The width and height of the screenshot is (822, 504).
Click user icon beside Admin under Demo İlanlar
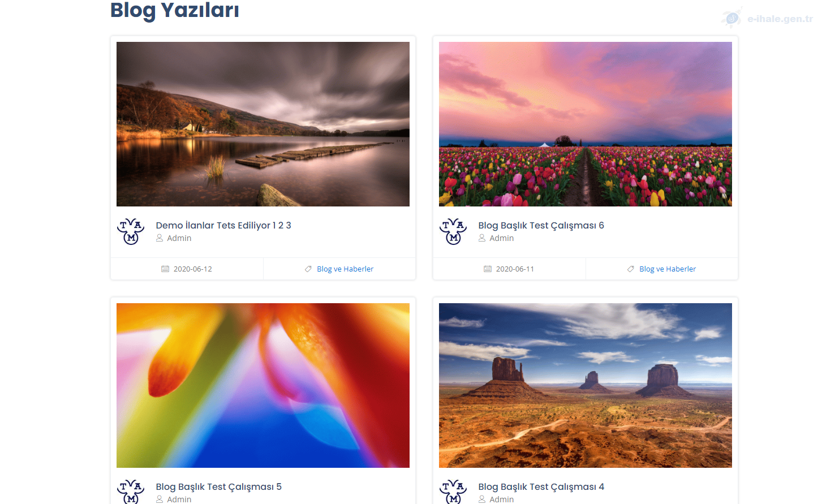(x=160, y=238)
